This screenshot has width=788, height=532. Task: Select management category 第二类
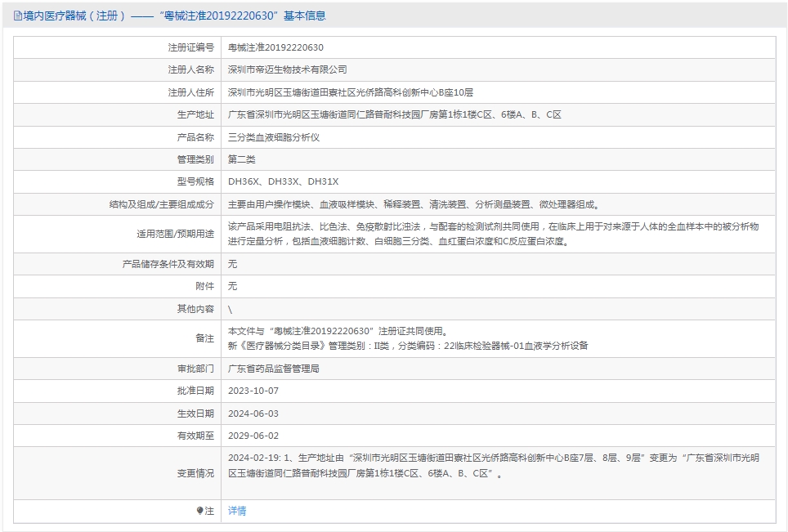242,159
